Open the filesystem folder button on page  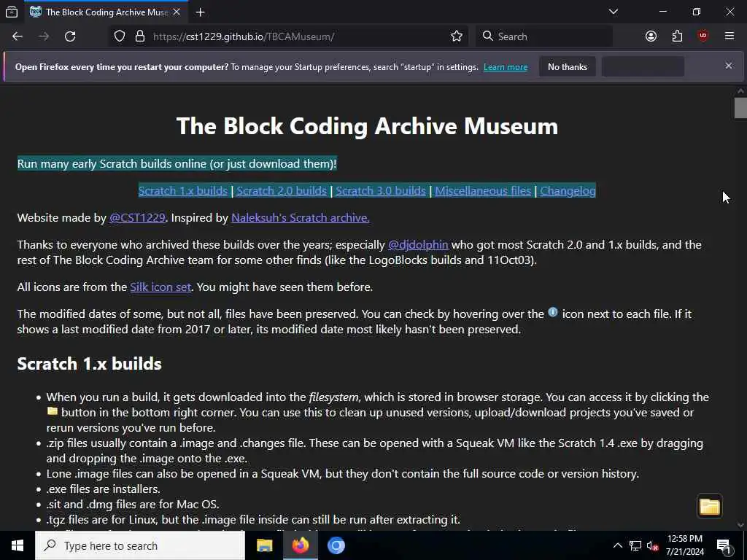[x=709, y=506]
